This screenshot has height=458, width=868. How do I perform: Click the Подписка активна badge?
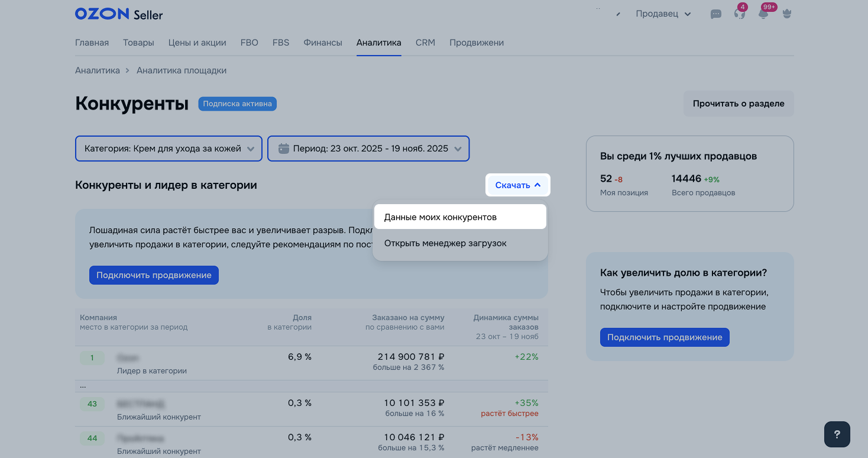pyautogui.click(x=237, y=104)
